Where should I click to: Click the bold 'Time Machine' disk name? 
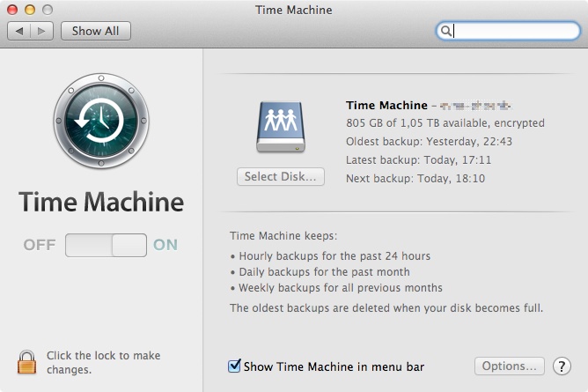(x=386, y=106)
